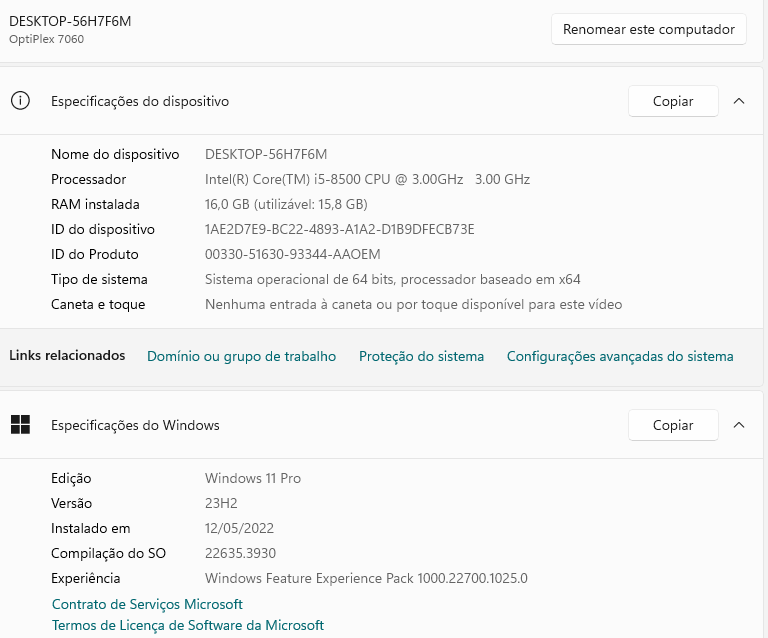The image size is (768, 638).
Task: Click Especificações do dispositivo section heading
Action: coord(140,101)
